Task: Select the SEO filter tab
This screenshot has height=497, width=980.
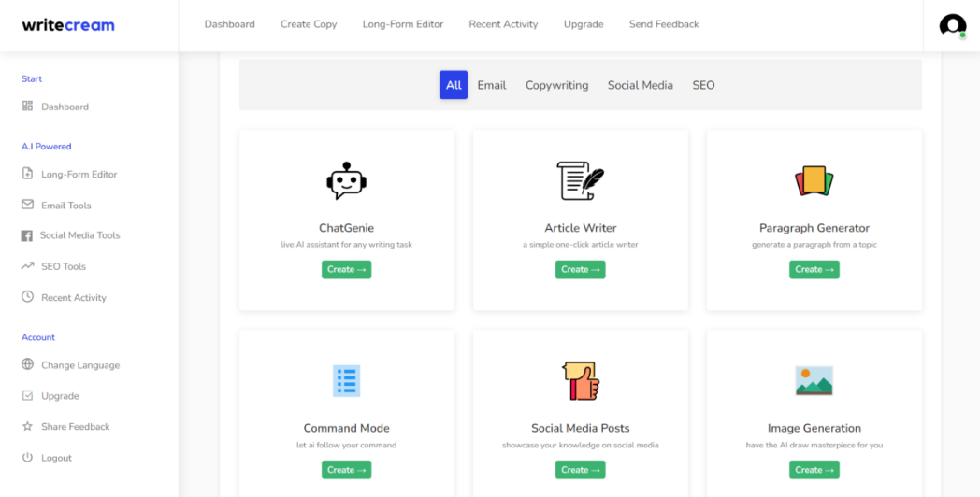Action: [x=703, y=85]
